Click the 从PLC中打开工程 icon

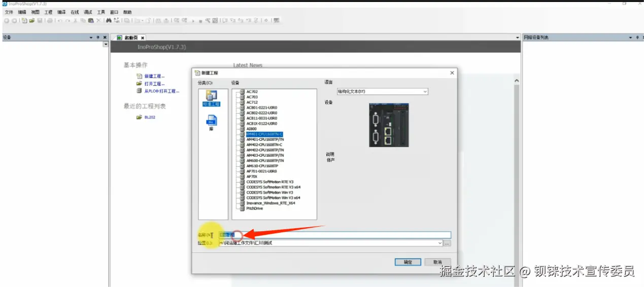click(x=140, y=91)
